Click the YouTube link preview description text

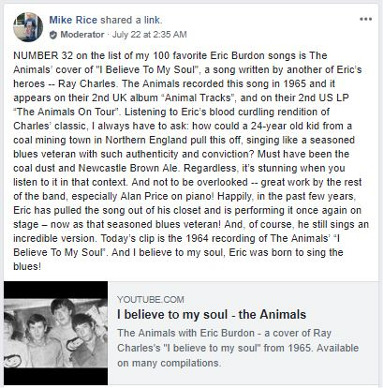[238, 348]
